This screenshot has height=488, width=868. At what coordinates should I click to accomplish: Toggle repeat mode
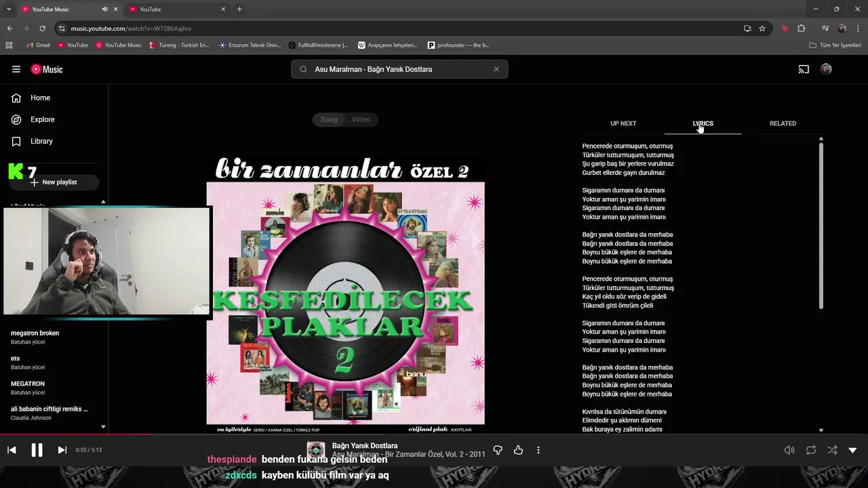[811, 450]
